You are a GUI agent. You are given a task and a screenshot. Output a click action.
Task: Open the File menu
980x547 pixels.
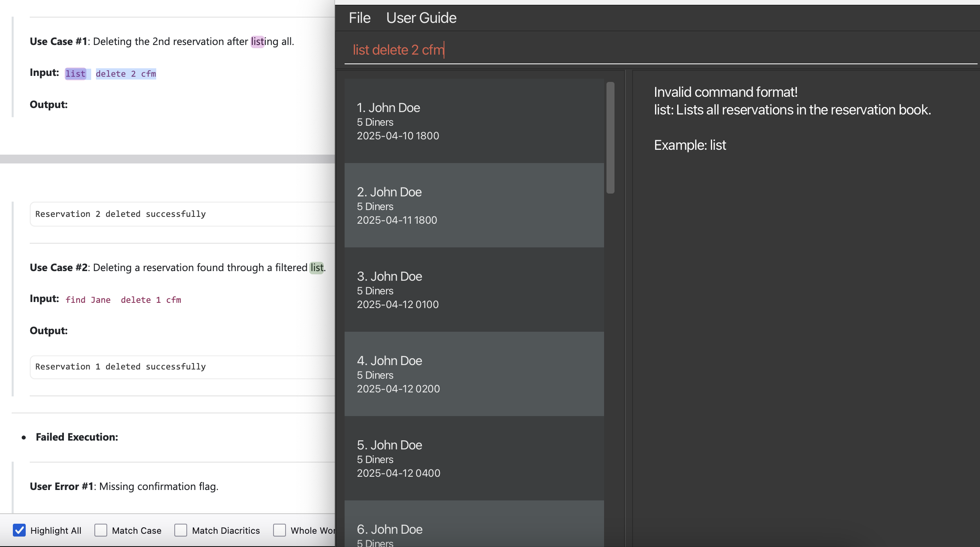(359, 18)
